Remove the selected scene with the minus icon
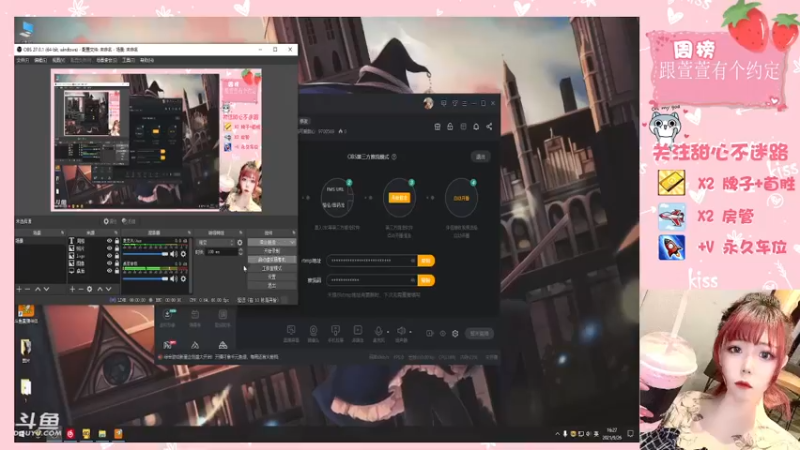The height and width of the screenshot is (450, 800). click(x=27, y=289)
